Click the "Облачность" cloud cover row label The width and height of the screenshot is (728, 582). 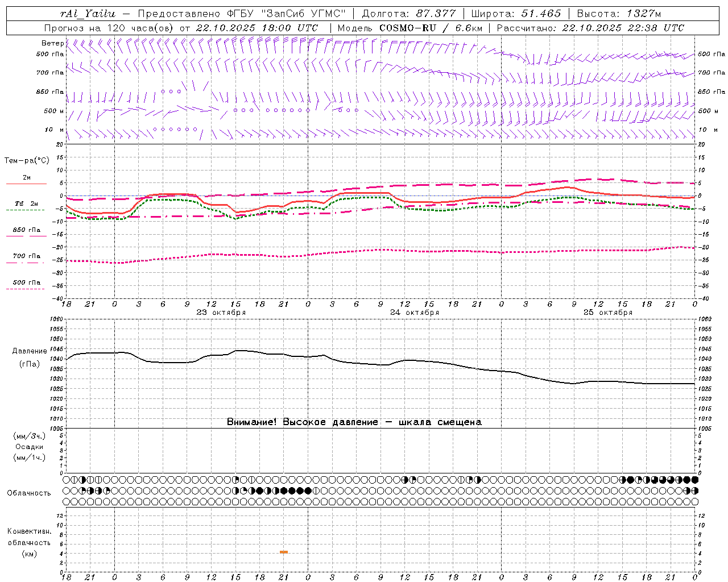pyautogui.click(x=29, y=493)
